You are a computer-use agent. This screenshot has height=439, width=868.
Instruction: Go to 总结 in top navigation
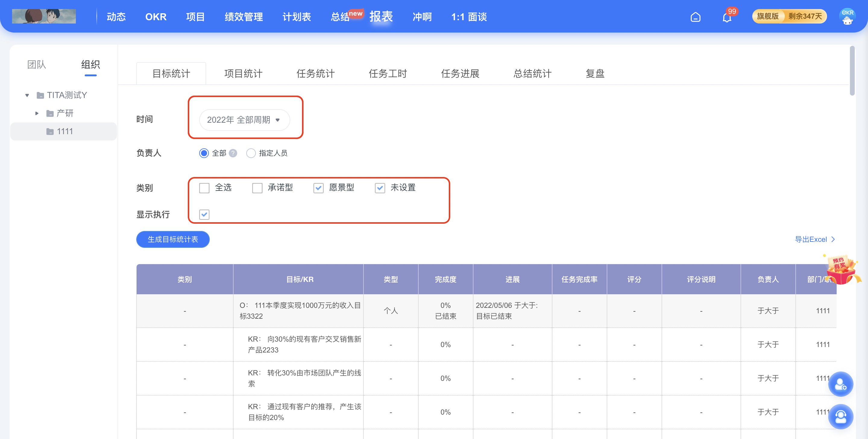coord(340,17)
